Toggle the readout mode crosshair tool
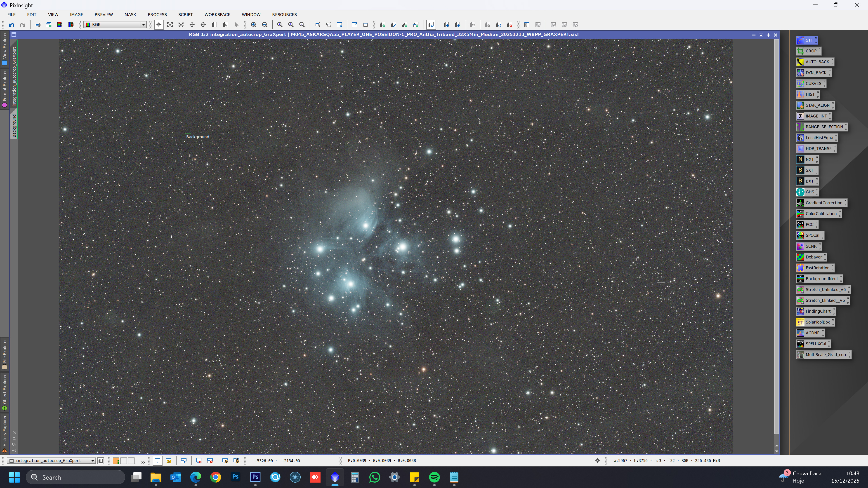This screenshot has width=868, height=488. tap(159, 25)
